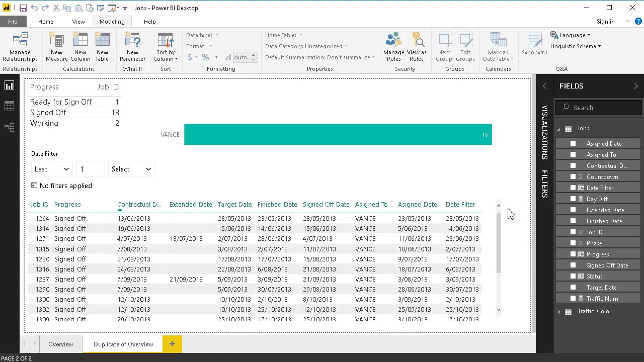Open the File menu
The width and height of the screenshot is (644, 362).
point(13,22)
